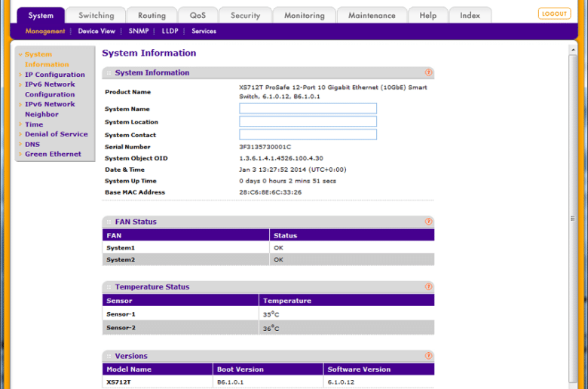Click the Versions section grip icon
This screenshot has height=389, width=588.
coord(109,356)
